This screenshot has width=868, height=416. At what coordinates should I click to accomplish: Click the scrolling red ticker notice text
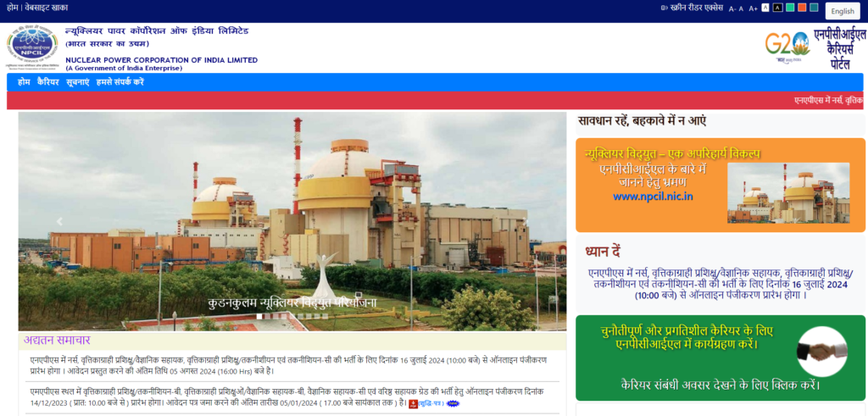pyautogui.click(x=828, y=101)
